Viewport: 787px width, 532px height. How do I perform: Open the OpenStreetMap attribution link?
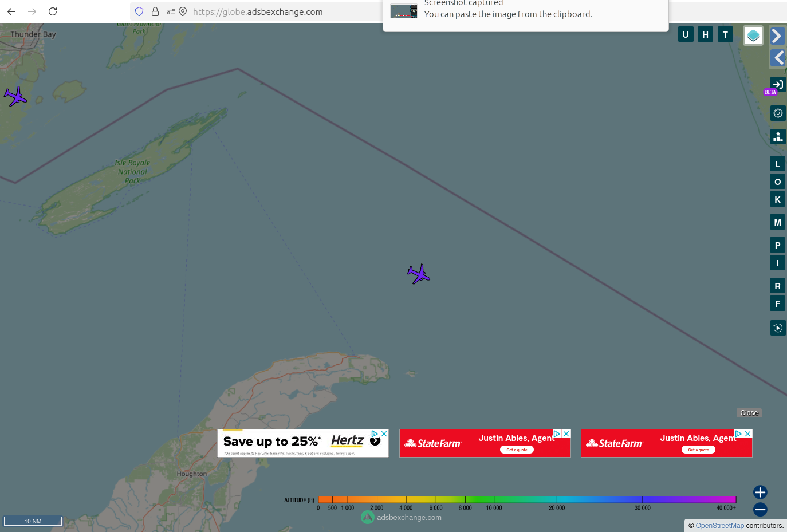(x=719, y=526)
